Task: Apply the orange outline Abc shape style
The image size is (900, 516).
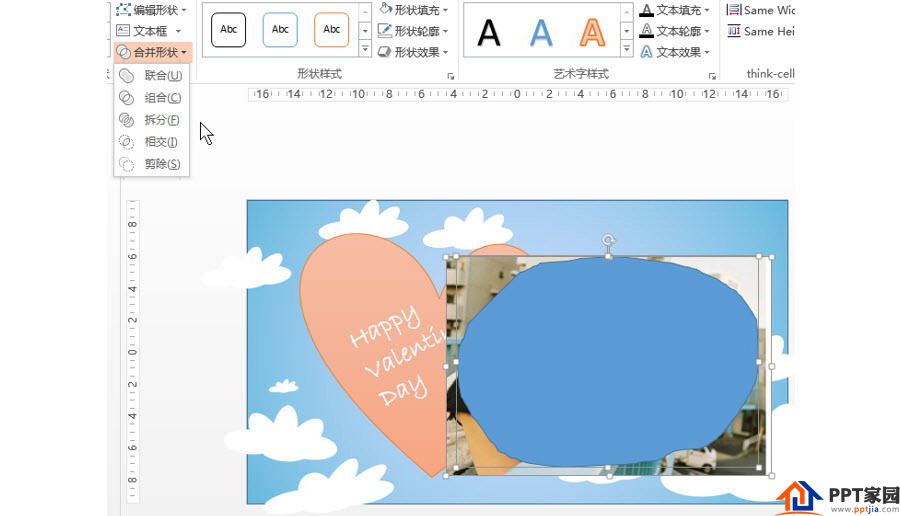Action: point(331,30)
